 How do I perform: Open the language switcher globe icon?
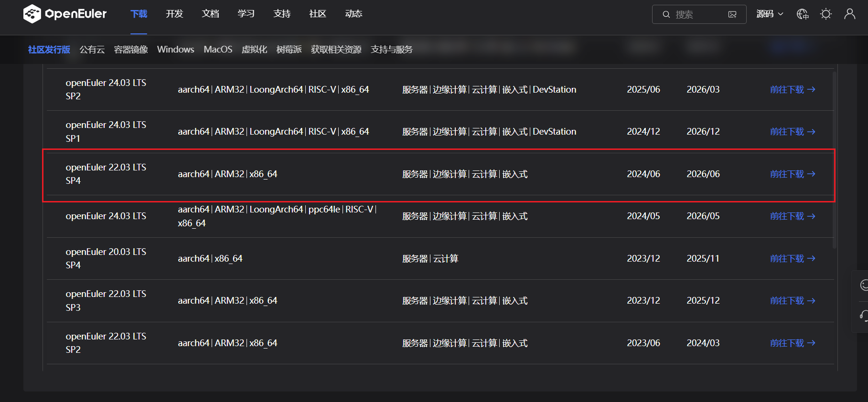point(803,14)
